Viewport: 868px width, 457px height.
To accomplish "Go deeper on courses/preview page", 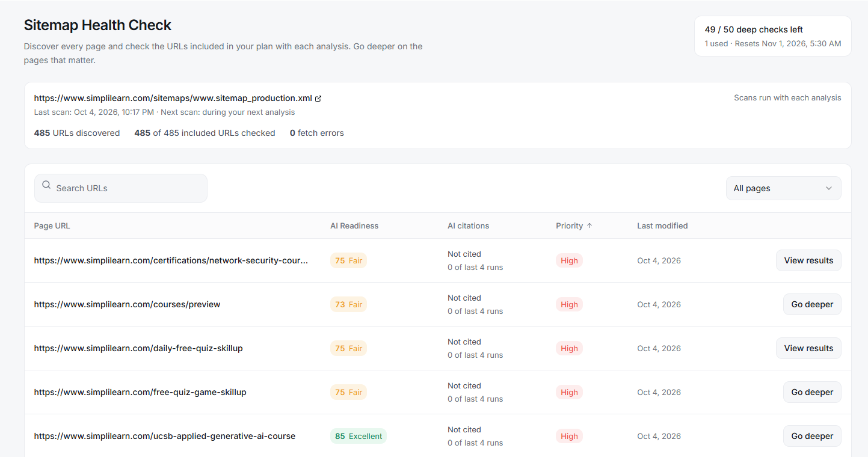I will click(812, 304).
